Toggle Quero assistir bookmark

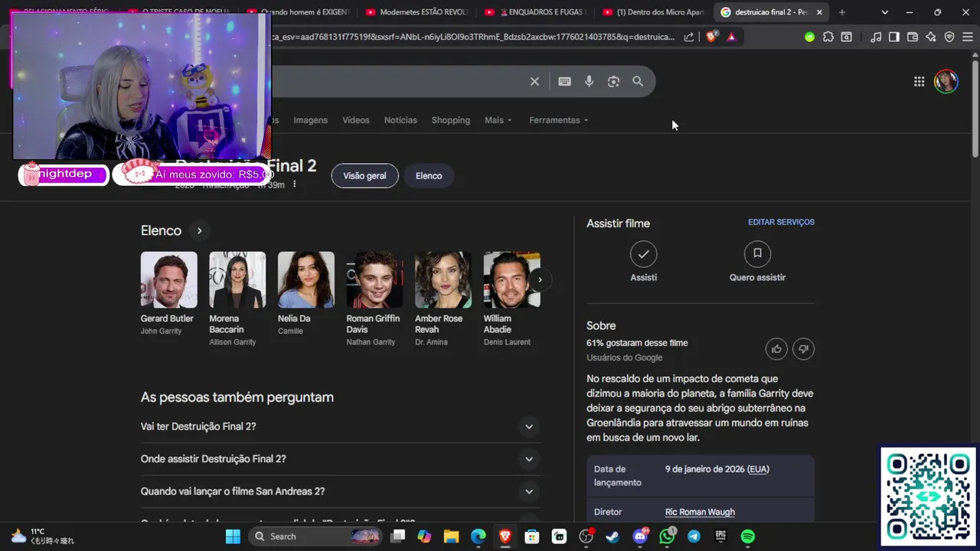[757, 253]
